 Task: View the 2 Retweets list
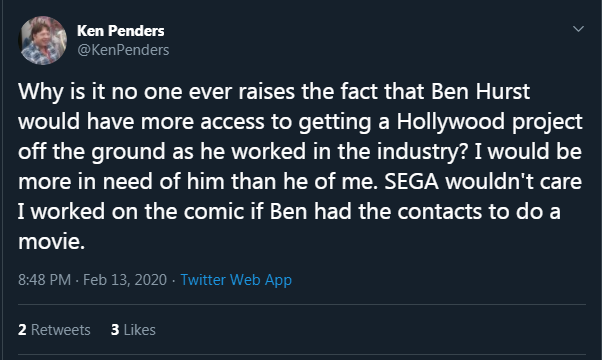(54, 330)
